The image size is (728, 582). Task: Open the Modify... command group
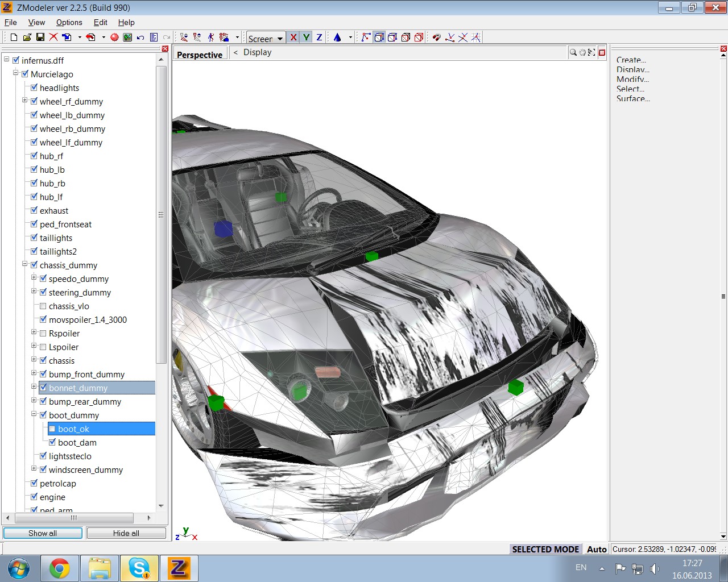click(632, 79)
